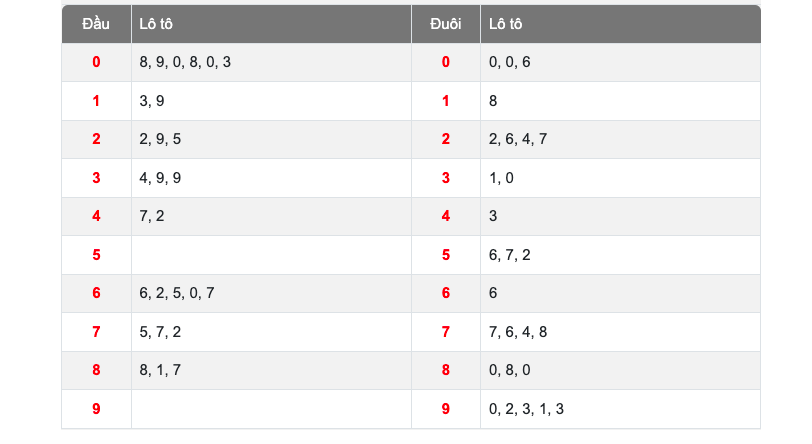Image resolution: width=812 pixels, height=444 pixels.
Task: Select the "6, 2, 5, 0, 7" cell
Action: [177, 293]
